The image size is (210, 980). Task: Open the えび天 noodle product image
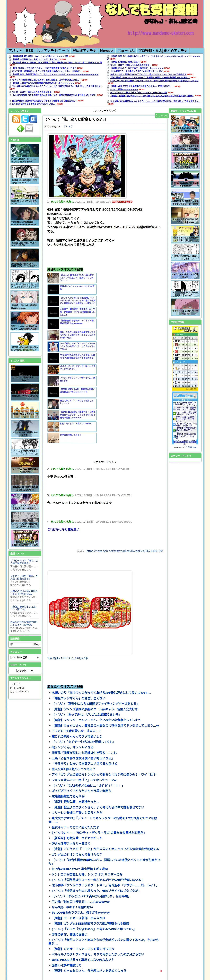click(90, 612)
